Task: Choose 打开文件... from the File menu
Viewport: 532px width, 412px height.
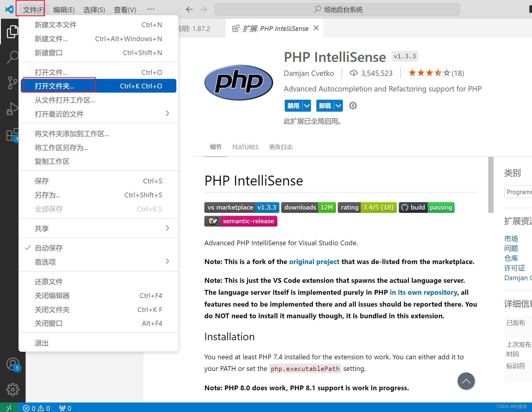Action: [x=98, y=72]
